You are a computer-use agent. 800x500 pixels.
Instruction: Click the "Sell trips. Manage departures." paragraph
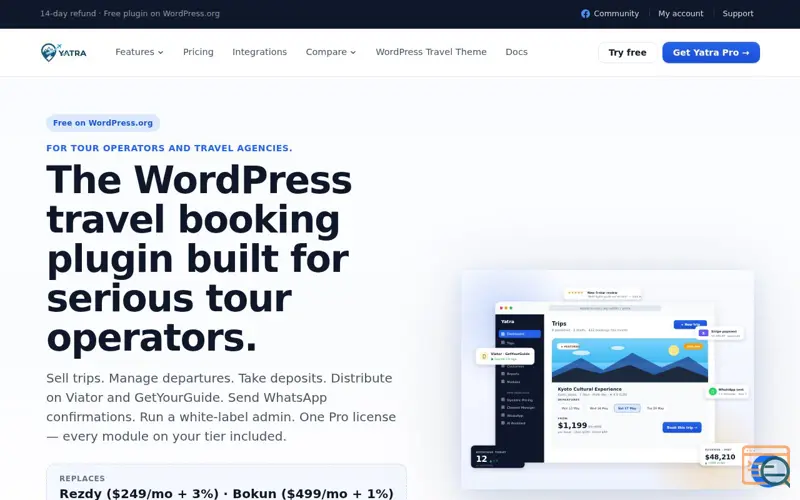(221, 407)
